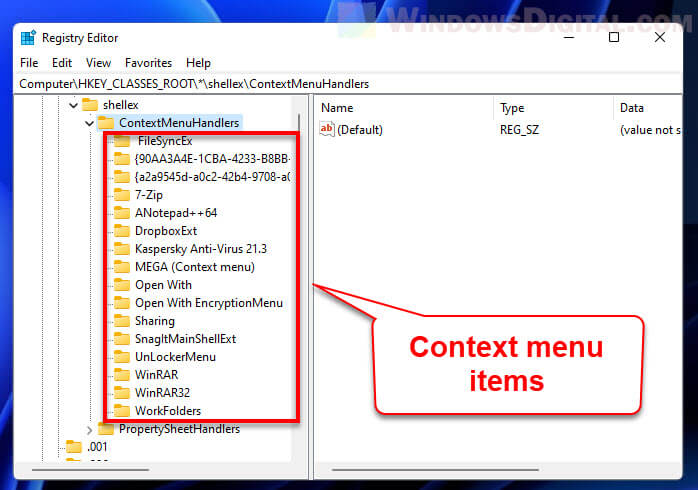Image resolution: width=698 pixels, height=490 pixels.
Task: Select the ContextMenuHandlers folder icon
Action: (x=106, y=122)
